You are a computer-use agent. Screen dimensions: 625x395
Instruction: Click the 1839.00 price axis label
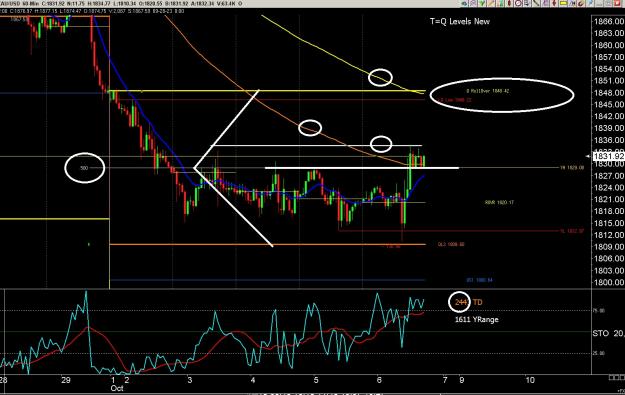coord(609,128)
